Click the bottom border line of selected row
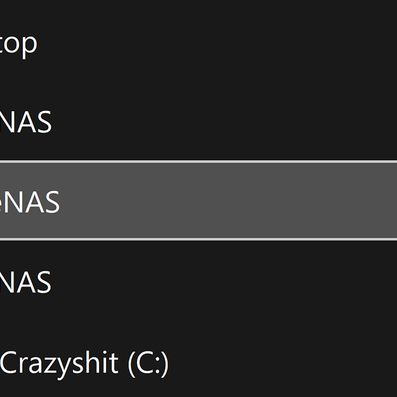The width and height of the screenshot is (397, 397). [198, 239]
